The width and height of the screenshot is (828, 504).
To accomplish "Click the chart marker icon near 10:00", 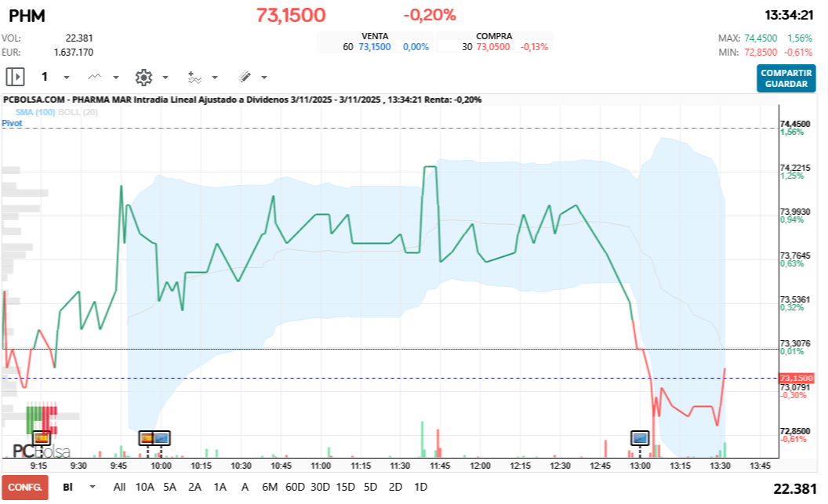I will (154, 438).
